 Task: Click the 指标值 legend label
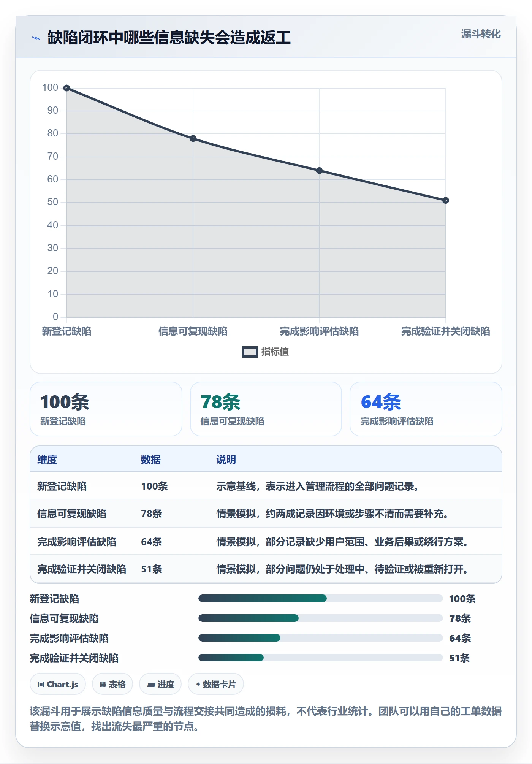click(275, 352)
